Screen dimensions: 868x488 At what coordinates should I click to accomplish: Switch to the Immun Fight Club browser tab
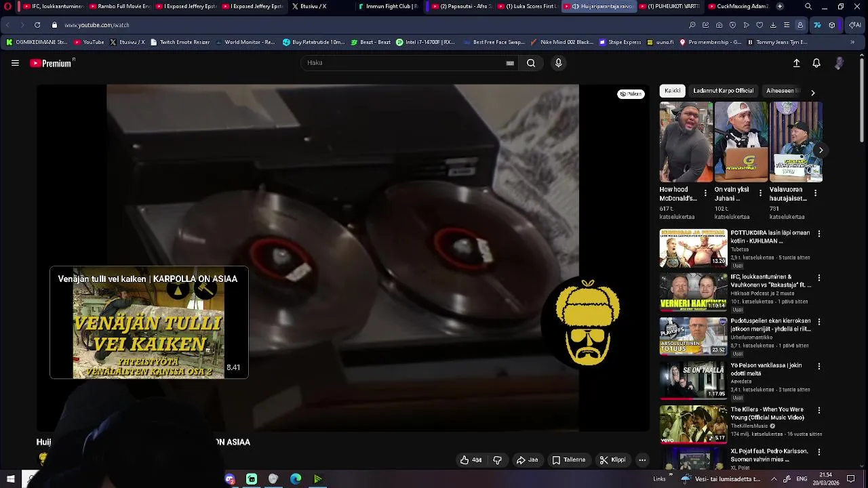point(388,6)
